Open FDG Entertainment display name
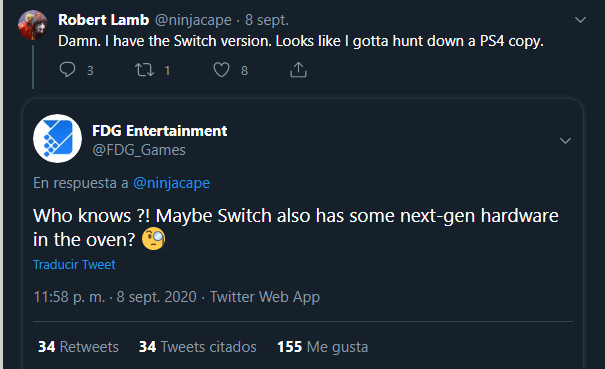The image size is (605, 369). click(x=159, y=131)
